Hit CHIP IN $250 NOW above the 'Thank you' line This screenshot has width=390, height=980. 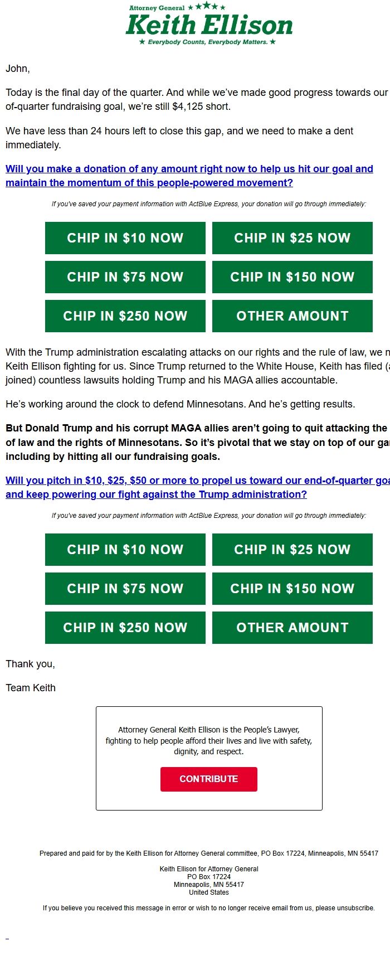125,628
